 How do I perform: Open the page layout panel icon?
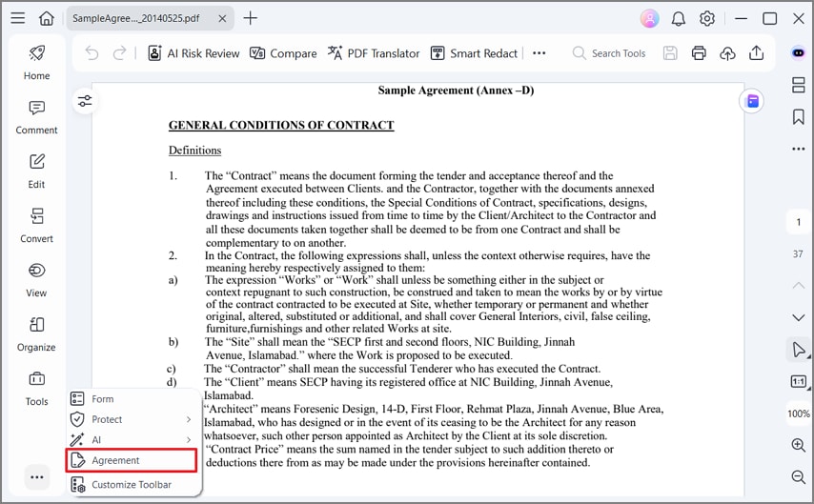[799, 85]
